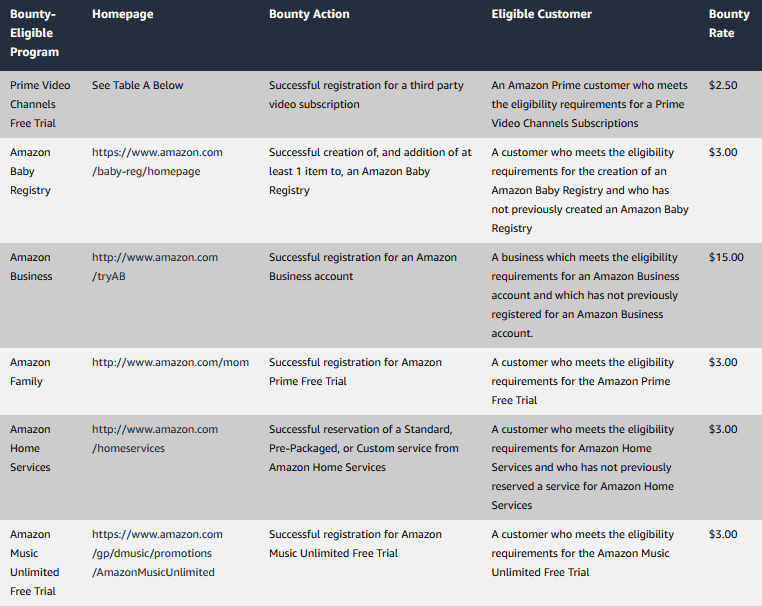Click the Amazon Baby Registry homepage URL
The height and width of the screenshot is (607, 762).
pyautogui.click(x=157, y=162)
